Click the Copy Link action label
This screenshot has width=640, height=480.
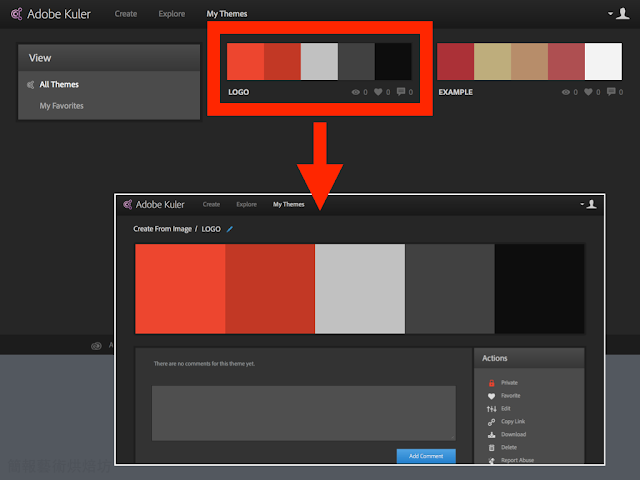(513, 422)
